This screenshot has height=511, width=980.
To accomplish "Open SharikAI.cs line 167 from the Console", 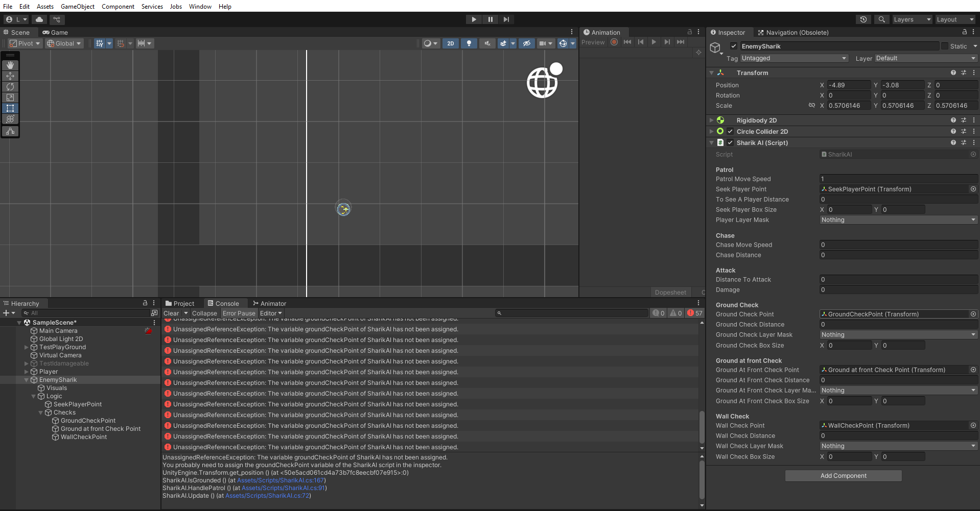I will tap(280, 480).
